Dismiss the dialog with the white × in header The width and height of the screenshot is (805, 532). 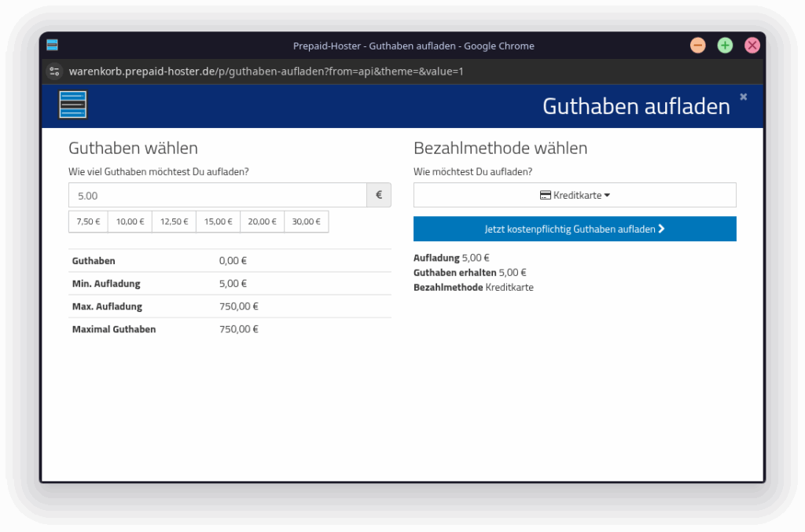tap(743, 97)
